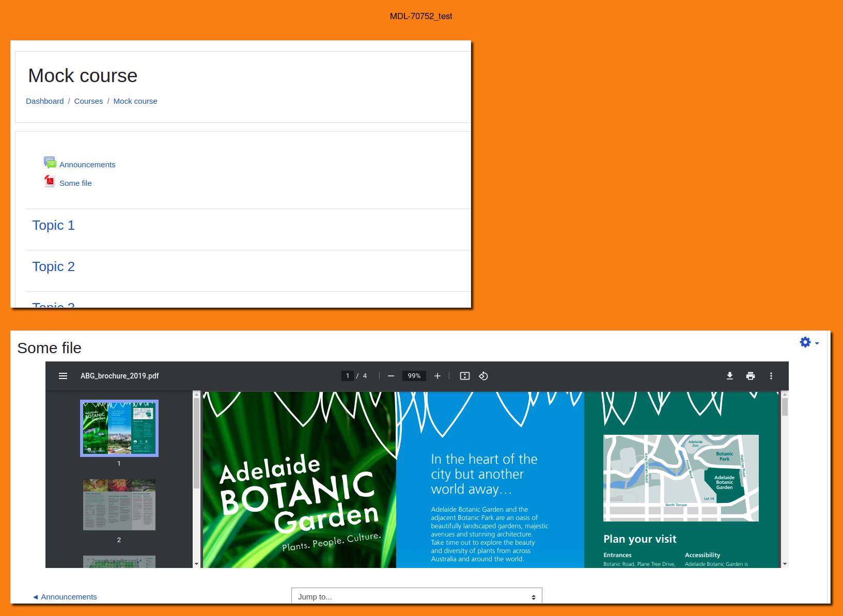Print the PDF document
Screen dimensions: 843x616
click(x=751, y=376)
